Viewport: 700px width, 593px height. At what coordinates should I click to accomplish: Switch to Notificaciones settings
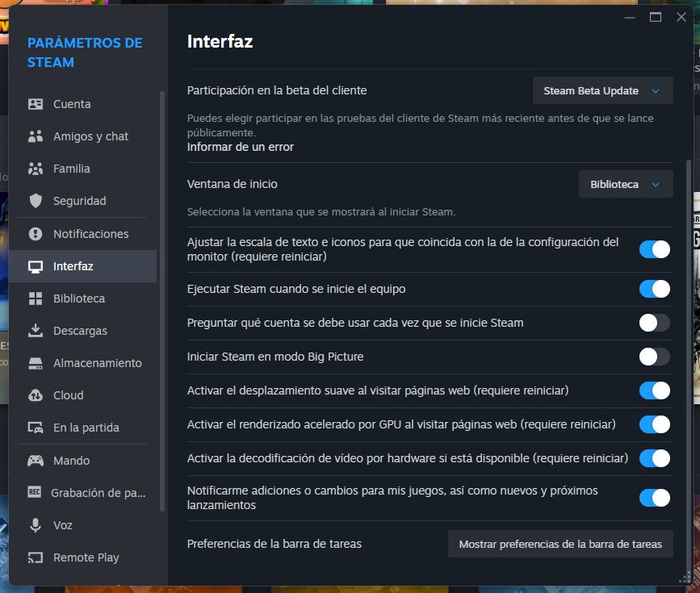pos(90,234)
